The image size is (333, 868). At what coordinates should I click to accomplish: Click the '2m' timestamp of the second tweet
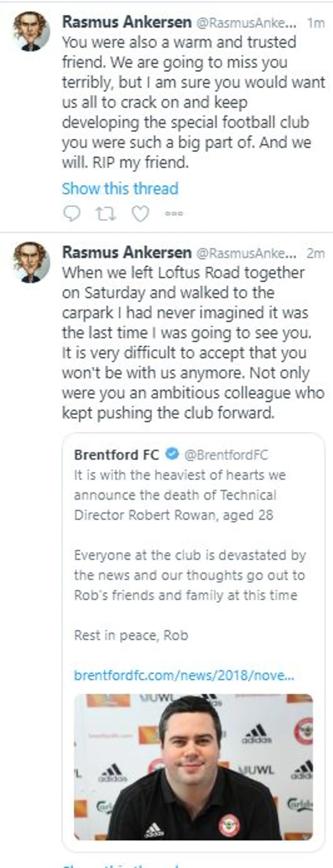315,253
